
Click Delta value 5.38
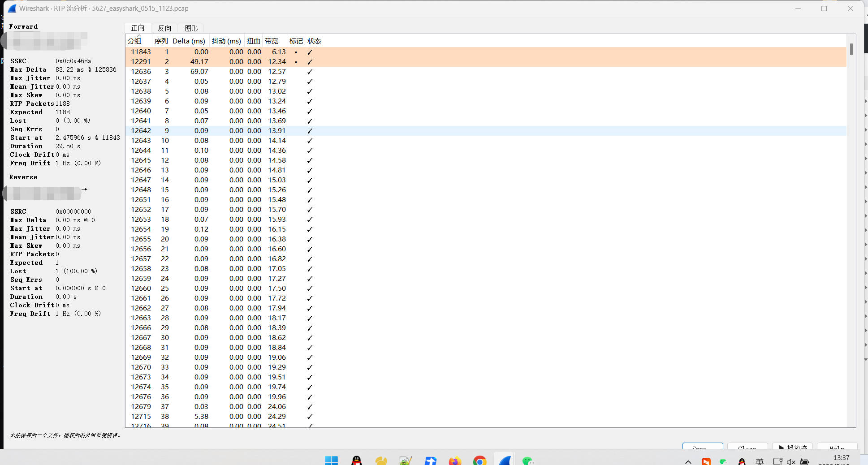(201, 417)
